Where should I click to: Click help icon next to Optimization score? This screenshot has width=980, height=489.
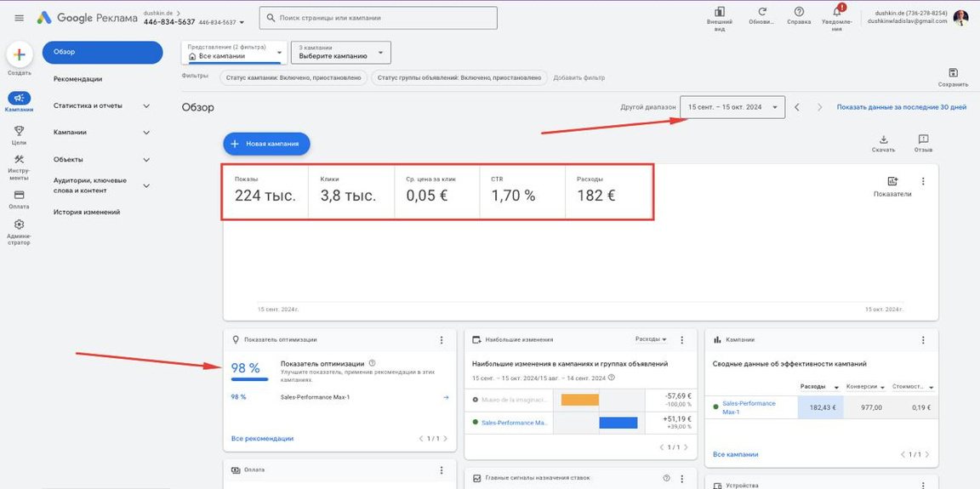pos(372,363)
